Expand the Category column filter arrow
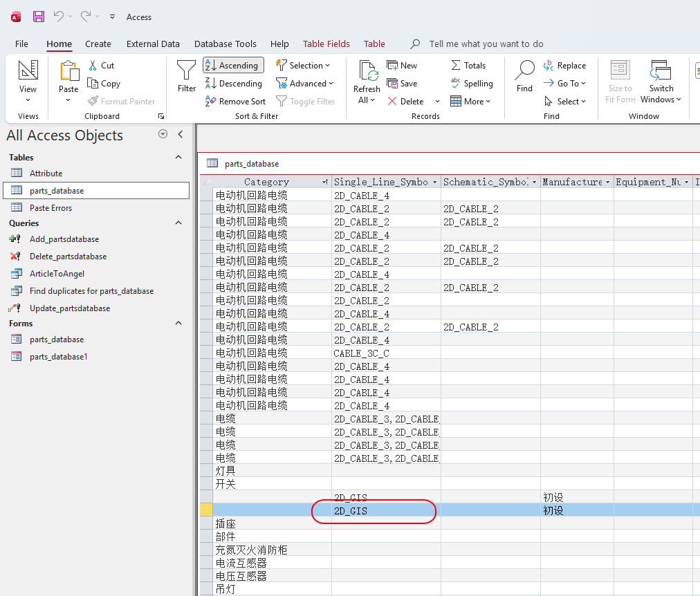 tap(325, 183)
